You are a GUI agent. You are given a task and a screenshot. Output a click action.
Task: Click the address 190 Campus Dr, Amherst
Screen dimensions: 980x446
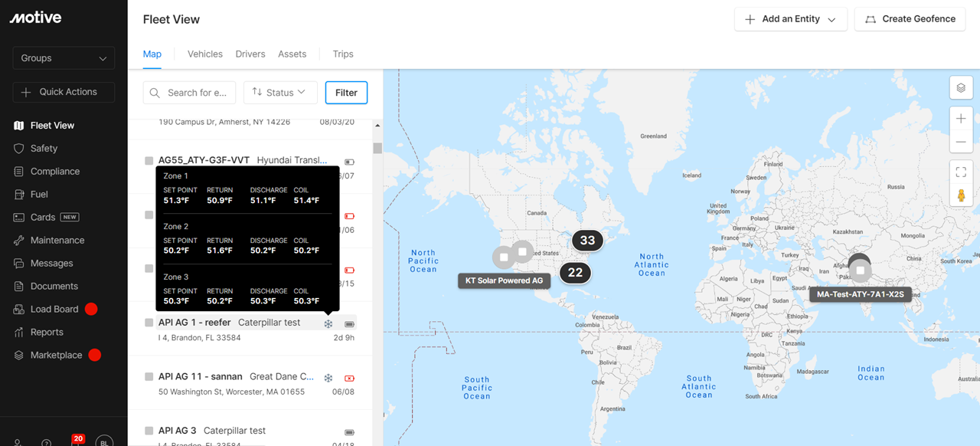224,121
